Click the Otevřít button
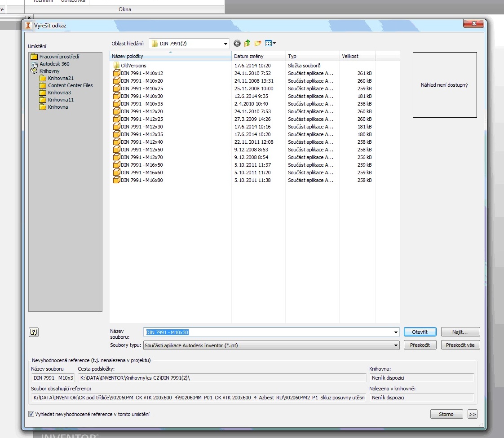Image resolution: width=504 pixels, height=438 pixels. (420, 332)
